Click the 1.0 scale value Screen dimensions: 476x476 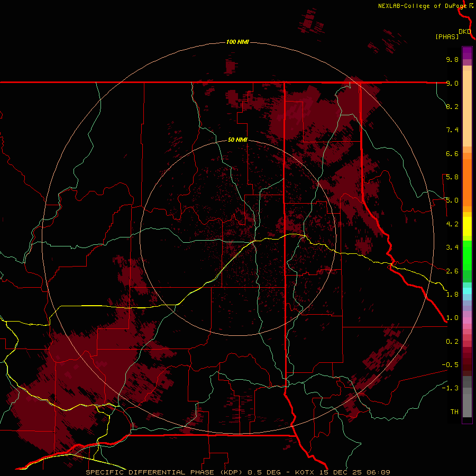[x=452, y=318]
